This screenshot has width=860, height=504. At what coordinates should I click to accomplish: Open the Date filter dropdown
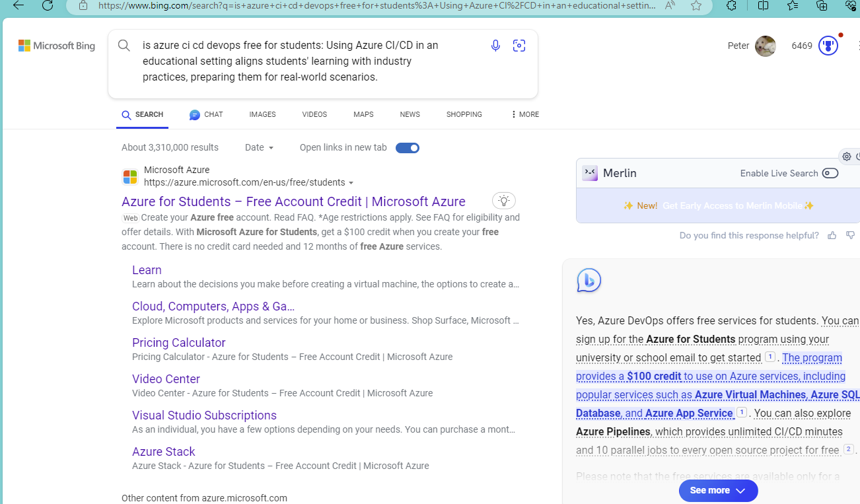coord(259,147)
